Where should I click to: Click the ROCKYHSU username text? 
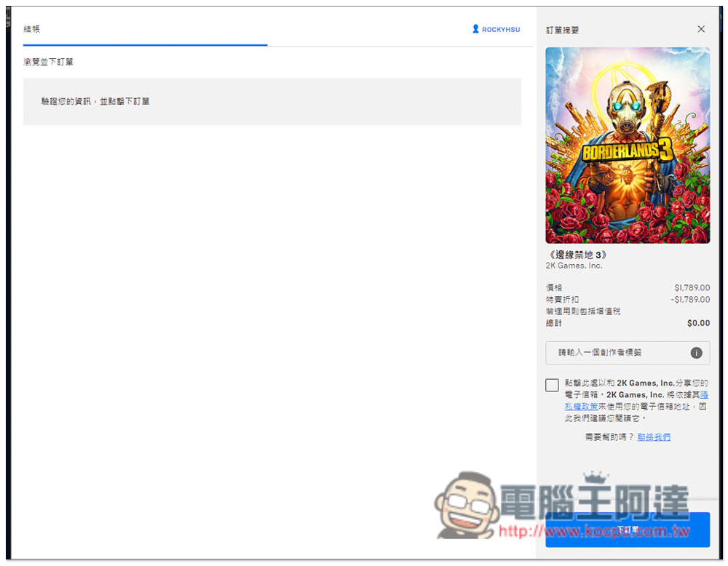click(501, 29)
